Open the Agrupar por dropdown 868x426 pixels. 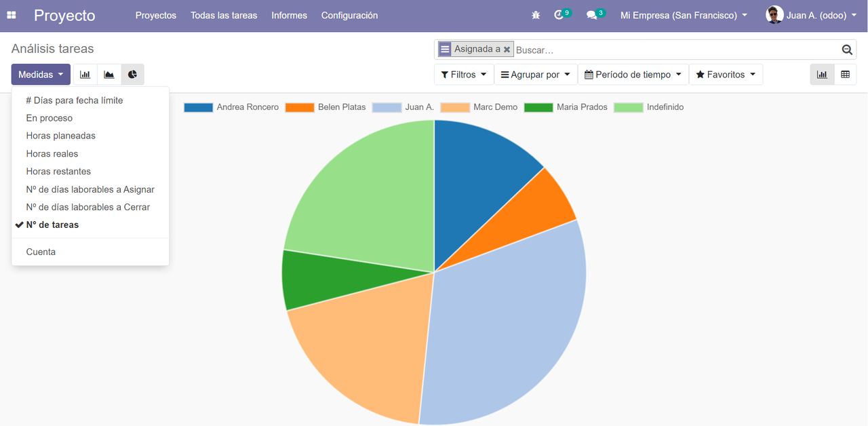pos(535,74)
